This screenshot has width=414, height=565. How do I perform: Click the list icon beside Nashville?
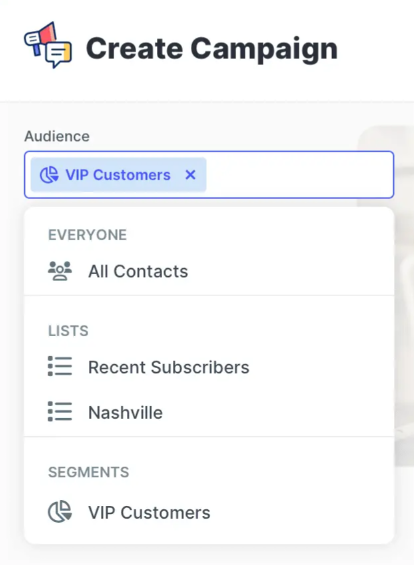point(60,412)
